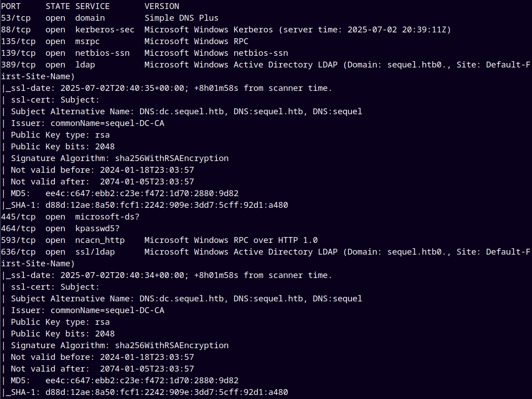This screenshot has width=532, height=399.
Task: Click the last Not valid after date
Action: pos(147,369)
